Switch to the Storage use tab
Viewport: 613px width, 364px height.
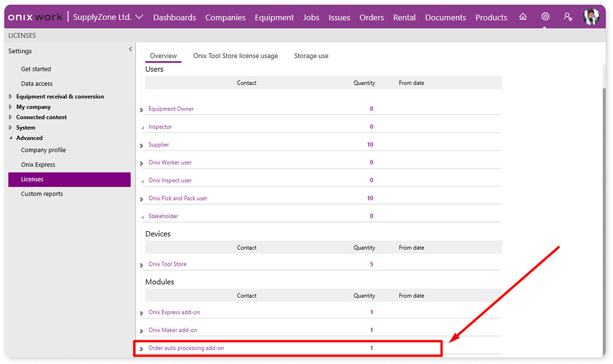point(311,55)
